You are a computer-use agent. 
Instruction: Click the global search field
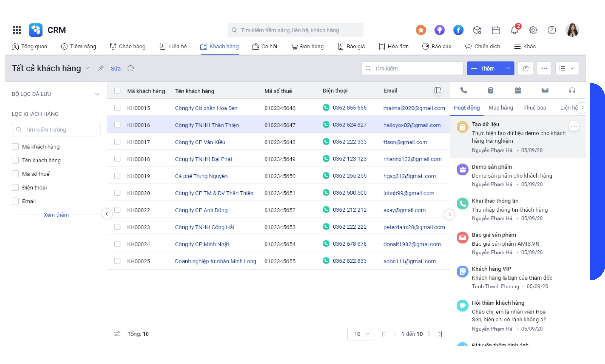295,30
